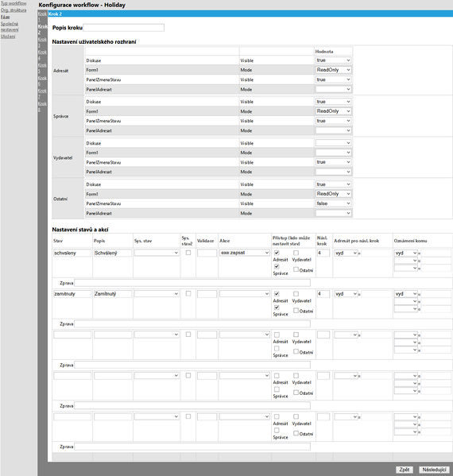
Task: Open Správce Form1 Mode value dropdown
Action: click(x=333, y=111)
